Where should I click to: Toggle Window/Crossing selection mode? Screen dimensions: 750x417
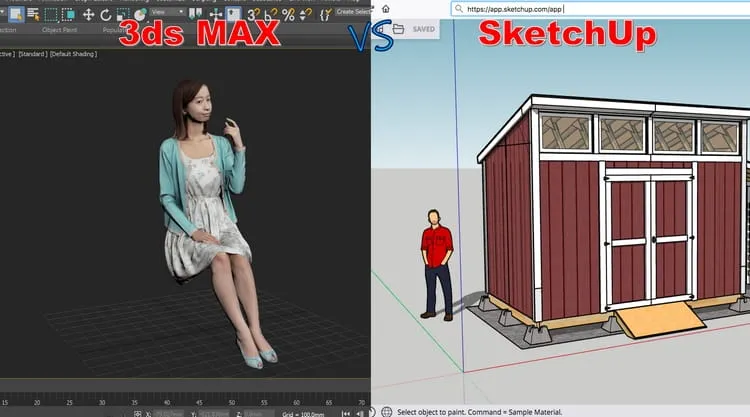pyautogui.click(x=68, y=15)
